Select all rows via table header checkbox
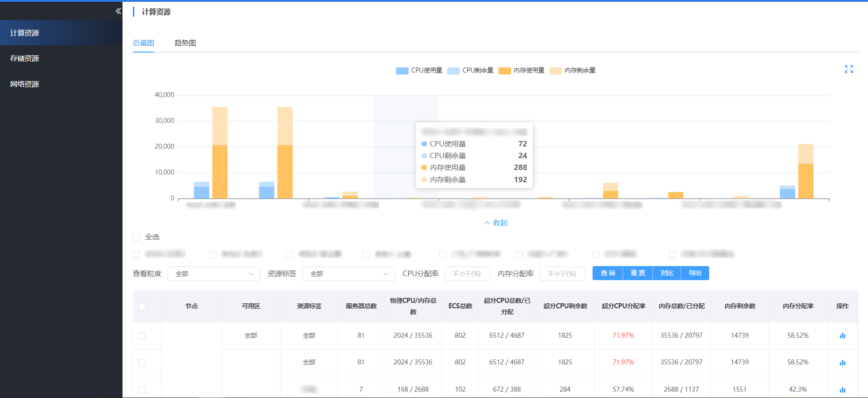 click(142, 306)
